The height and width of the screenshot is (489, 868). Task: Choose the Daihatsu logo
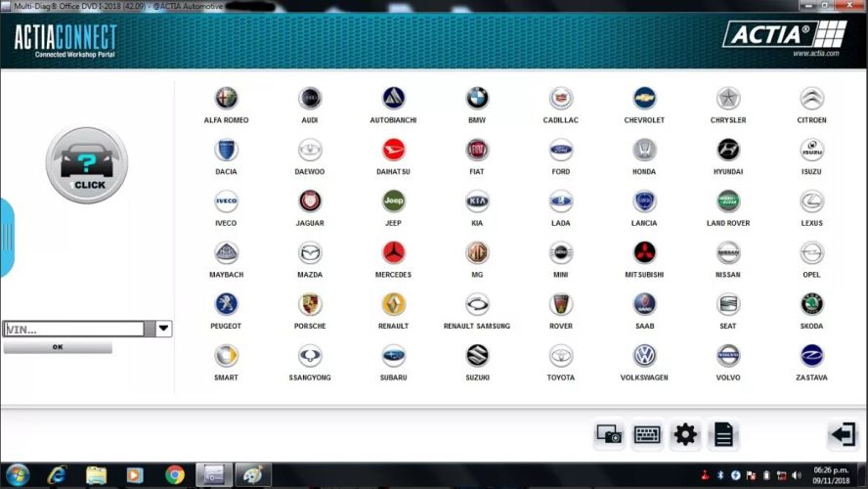(x=394, y=150)
